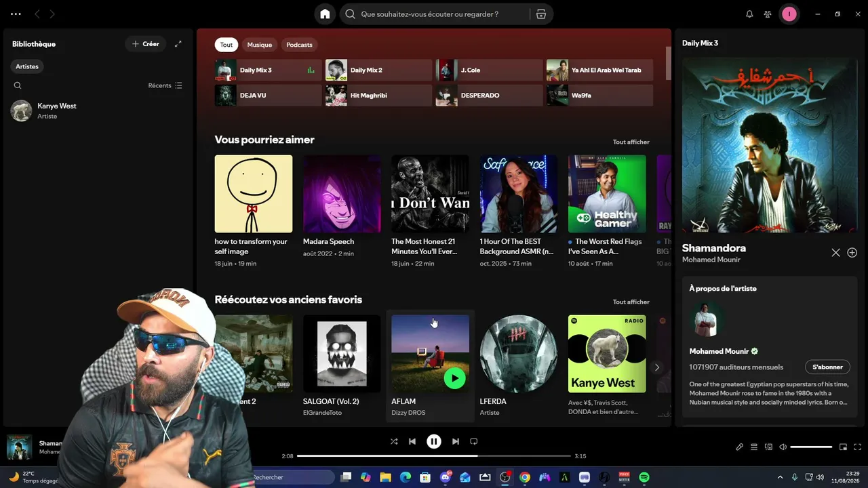
Task: Show next items in old favorites carousel
Action: [x=656, y=367]
